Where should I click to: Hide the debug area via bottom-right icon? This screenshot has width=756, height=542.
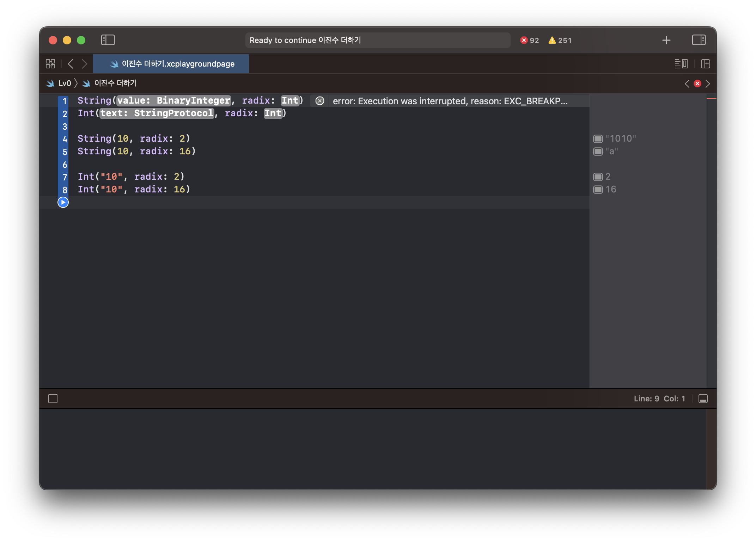point(703,399)
